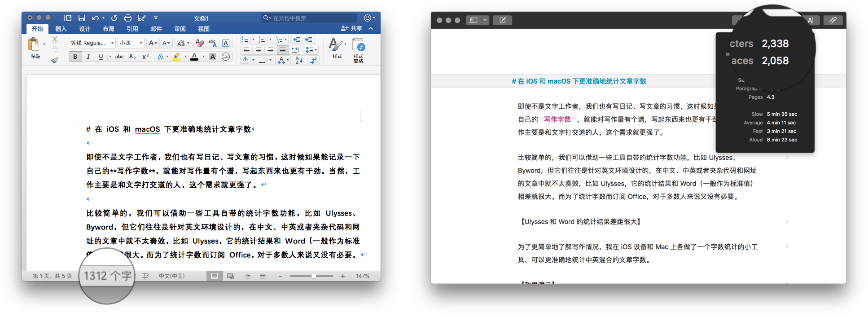Click the new sheet compose icon in Ulysses

point(502,20)
